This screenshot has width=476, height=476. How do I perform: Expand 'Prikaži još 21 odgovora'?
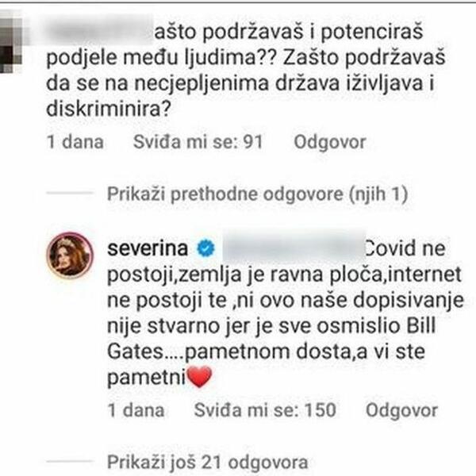[x=208, y=462]
